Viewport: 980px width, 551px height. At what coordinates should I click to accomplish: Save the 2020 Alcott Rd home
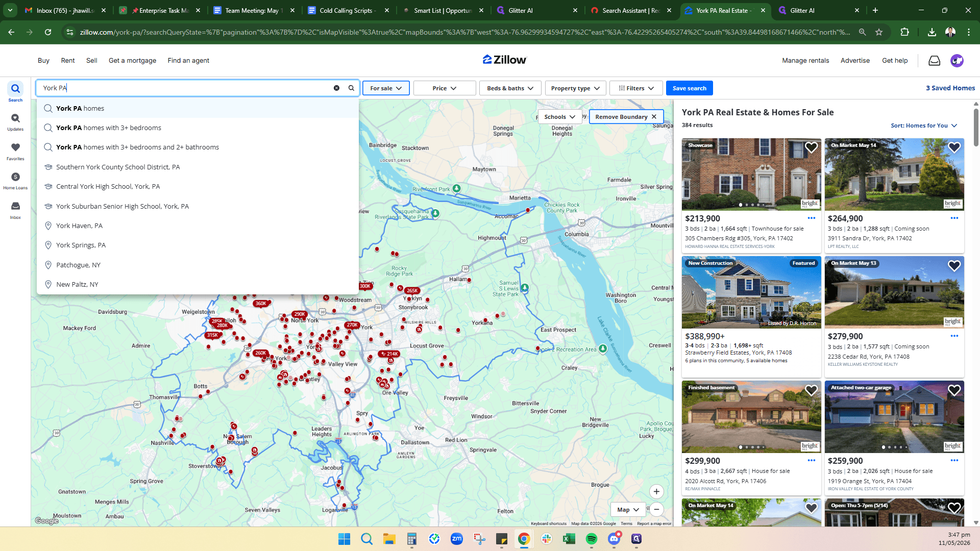(812, 390)
